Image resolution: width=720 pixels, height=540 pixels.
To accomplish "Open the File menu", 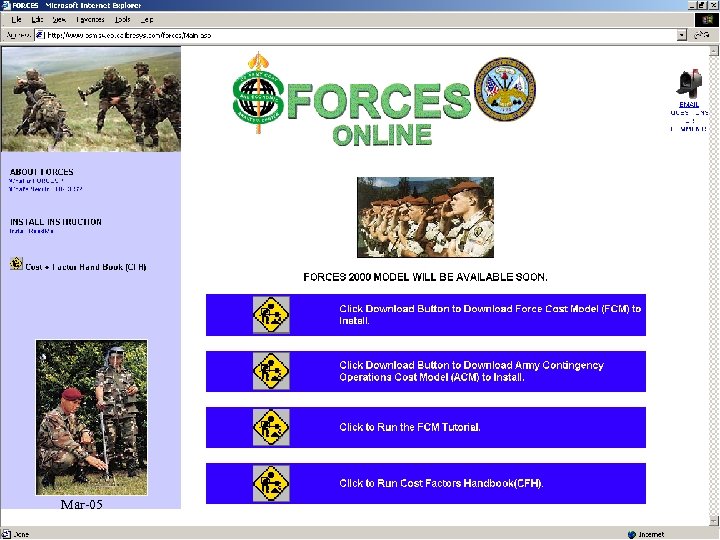I will tap(17, 19).
